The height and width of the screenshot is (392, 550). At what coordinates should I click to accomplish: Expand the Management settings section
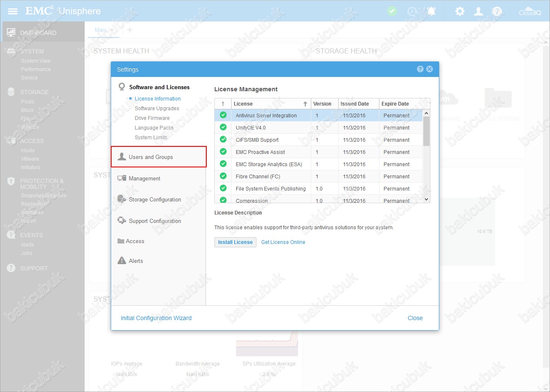click(x=144, y=178)
